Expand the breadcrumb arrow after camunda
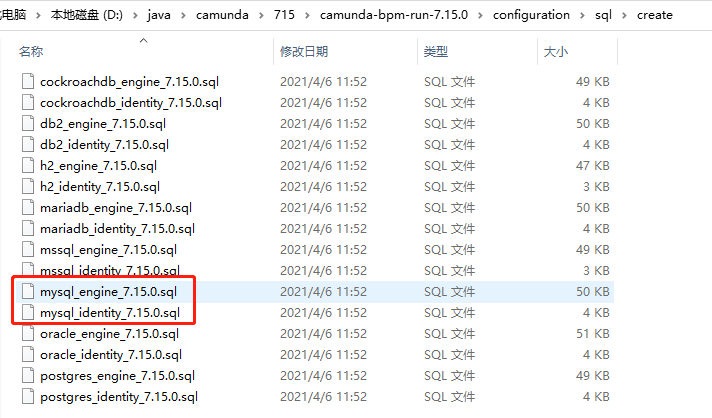 point(261,15)
